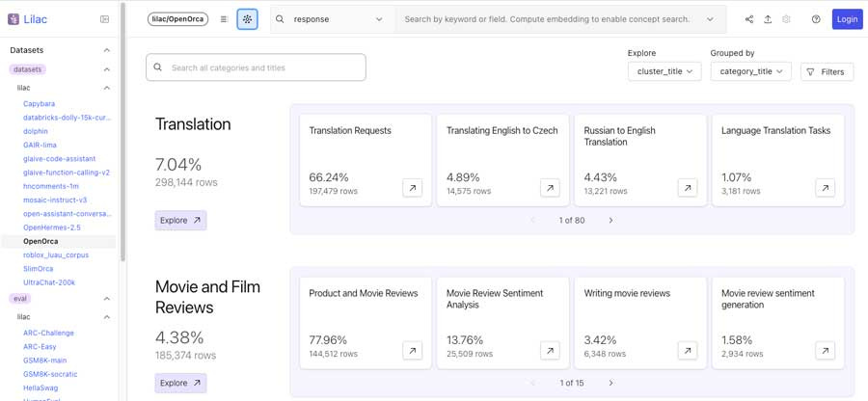The width and height of the screenshot is (868, 401).
Task: Open the GSM8K-socratic eval dataset
Action: click(50, 374)
